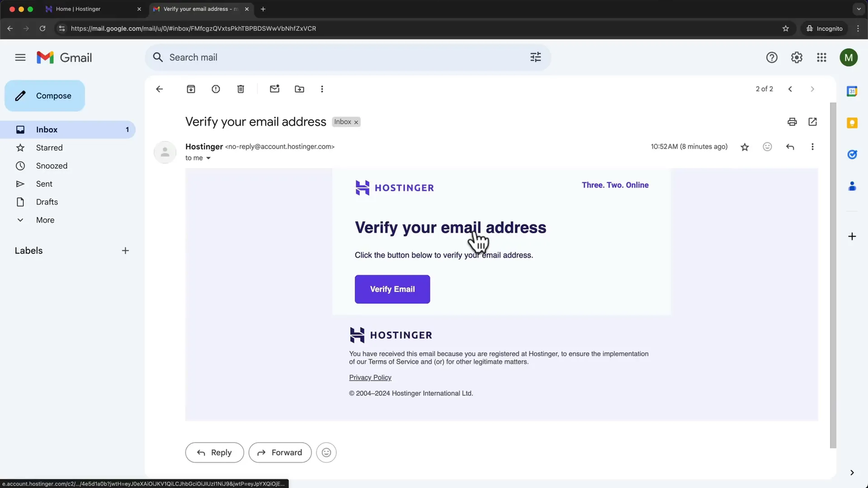This screenshot has width=868, height=488.
Task: Expand recipient details next to 'to me'
Action: click(x=208, y=158)
